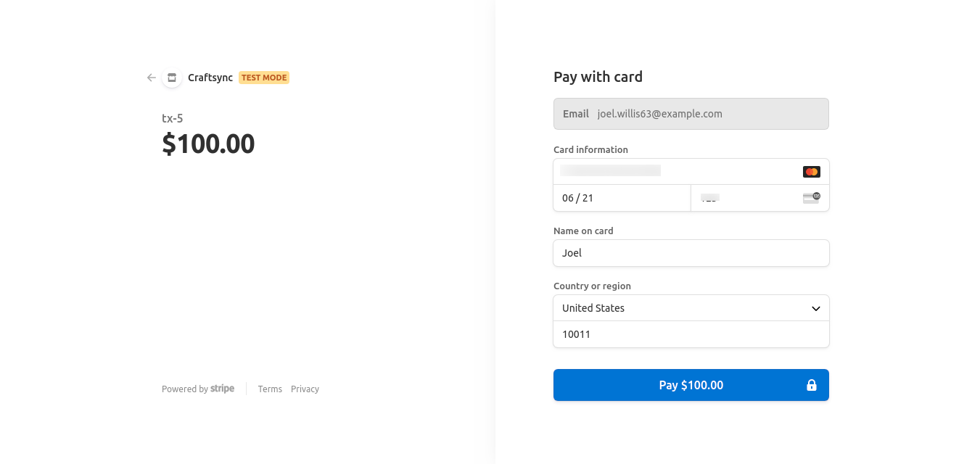Viewport: 980px width, 464px height.
Task: Click the Stripe logo in footer
Action: click(x=222, y=389)
